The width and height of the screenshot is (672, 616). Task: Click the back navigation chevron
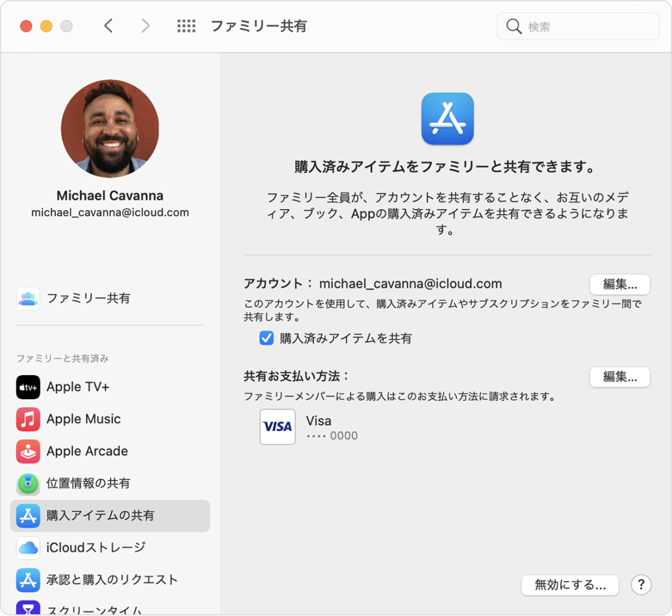click(108, 26)
